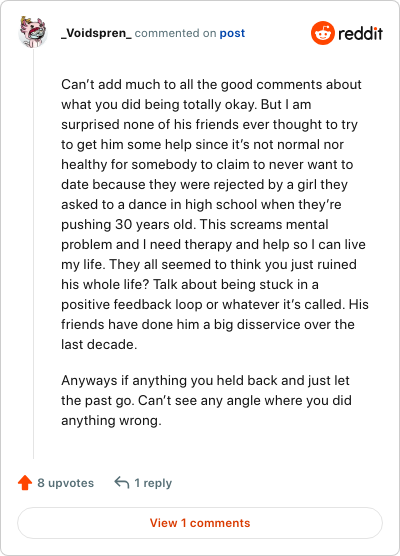Viewport: 400px width, 556px height.
Task: Click the _Voidspren_ user avatar
Action: [33, 32]
